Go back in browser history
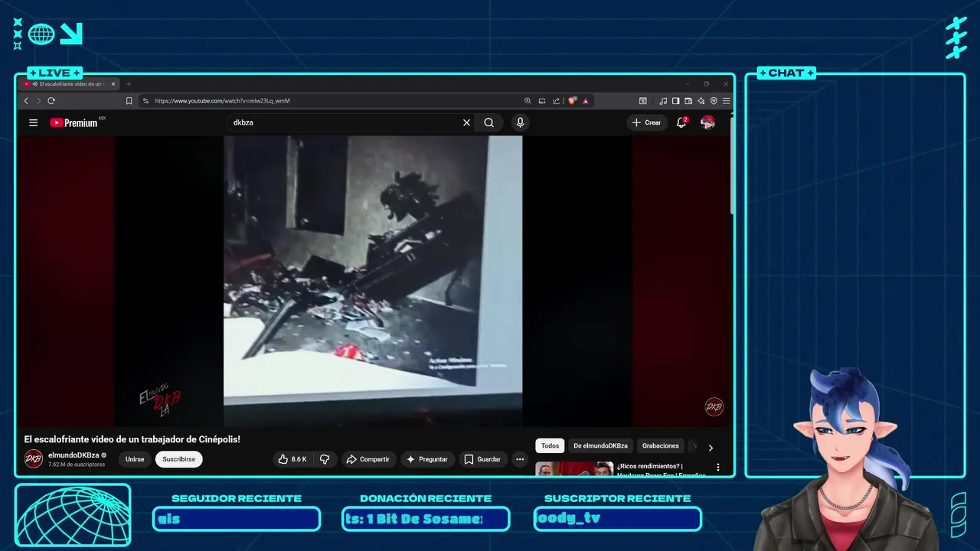The height and width of the screenshot is (551, 980). (26, 101)
